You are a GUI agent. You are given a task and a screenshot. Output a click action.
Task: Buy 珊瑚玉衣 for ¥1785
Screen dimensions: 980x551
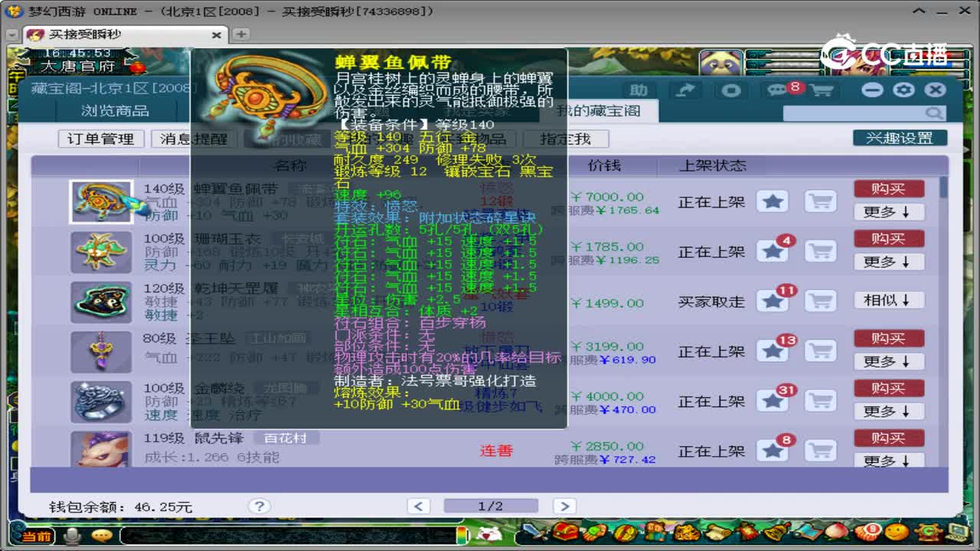tap(889, 239)
